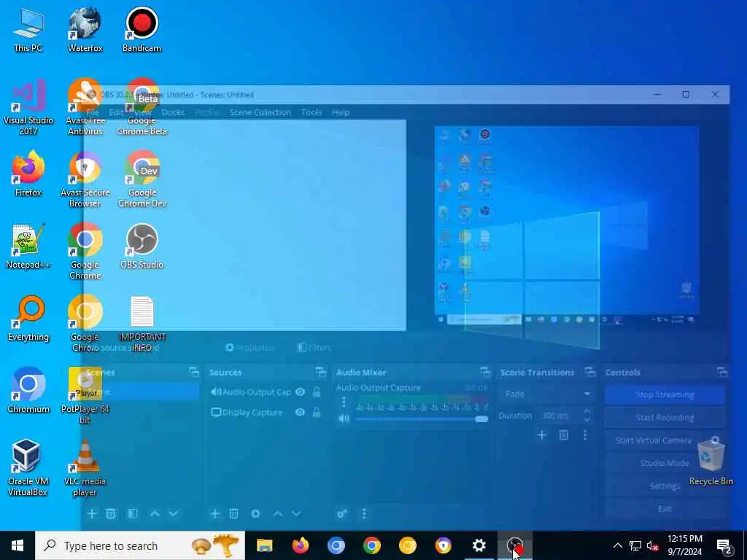Float the Controls dock via header icon

coord(721,372)
